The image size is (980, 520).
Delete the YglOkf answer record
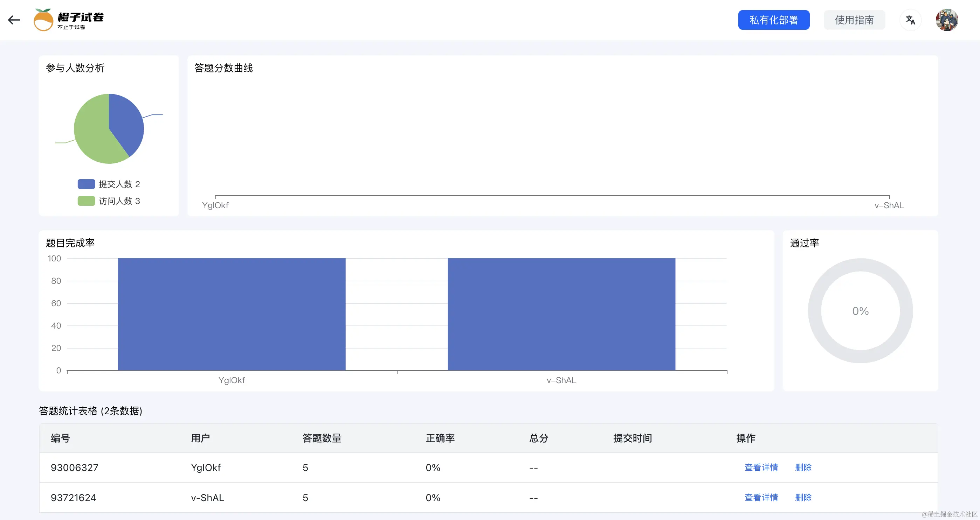click(x=803, y=467)
